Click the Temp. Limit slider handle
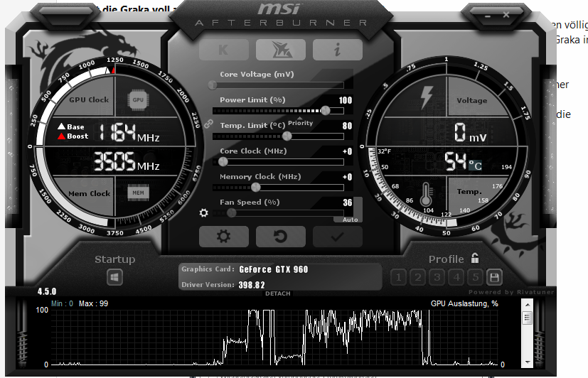Screen dimensions: 588x378 287,136
